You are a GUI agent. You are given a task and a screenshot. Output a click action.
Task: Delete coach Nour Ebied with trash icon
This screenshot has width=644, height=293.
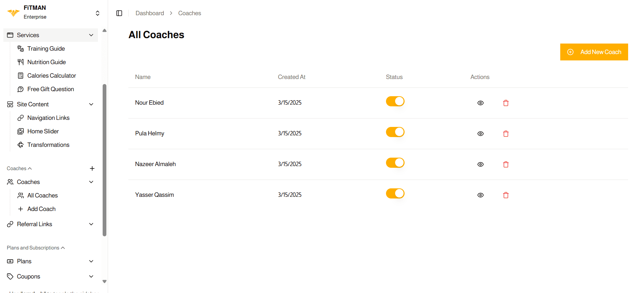coord(506,103)
